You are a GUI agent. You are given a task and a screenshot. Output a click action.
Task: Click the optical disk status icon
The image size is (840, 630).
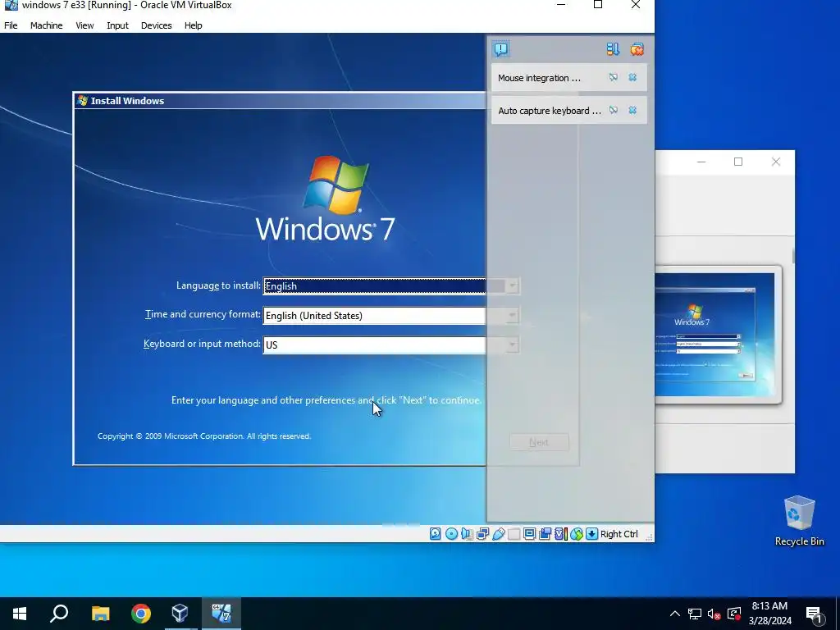click(x=452, y=533)
